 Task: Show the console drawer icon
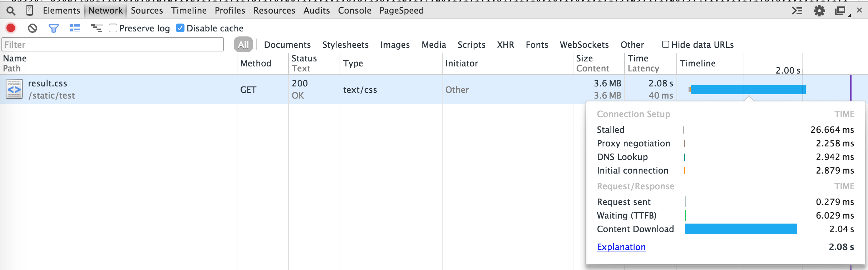coord(797,11)
